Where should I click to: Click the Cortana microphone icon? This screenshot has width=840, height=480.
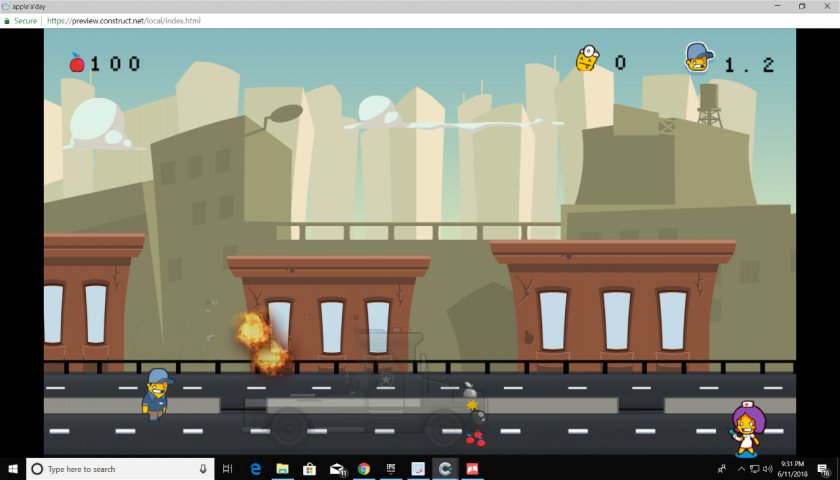203,468
